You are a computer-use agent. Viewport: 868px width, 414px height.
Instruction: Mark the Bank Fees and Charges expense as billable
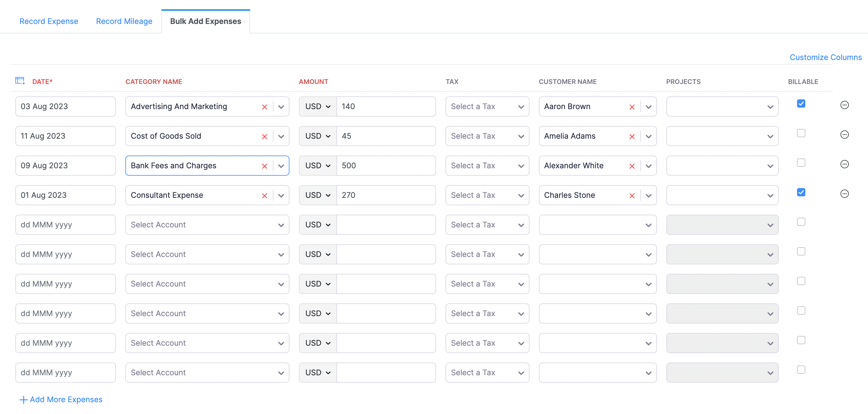pyautogui.click(x=801, y=163)
